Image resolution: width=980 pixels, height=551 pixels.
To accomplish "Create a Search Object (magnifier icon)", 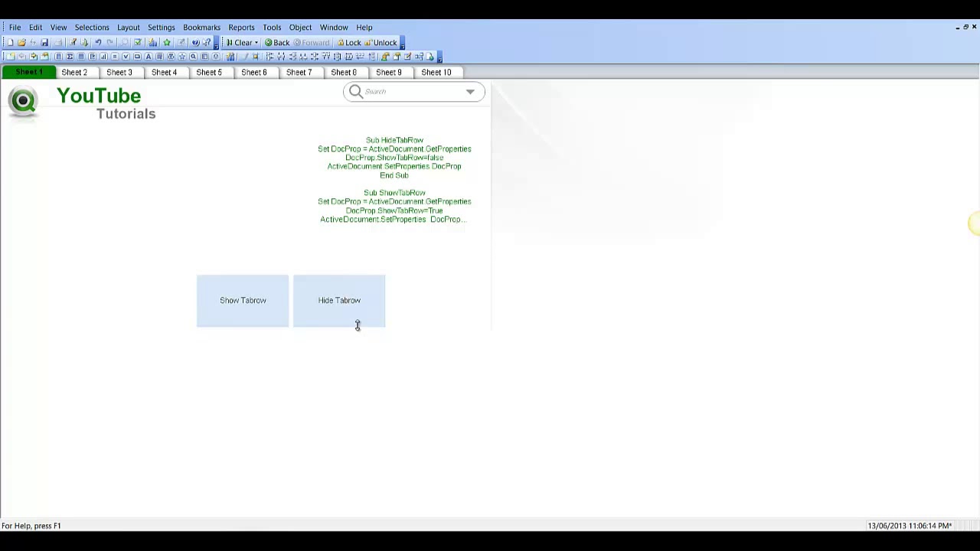I will (x=193, y=57).
